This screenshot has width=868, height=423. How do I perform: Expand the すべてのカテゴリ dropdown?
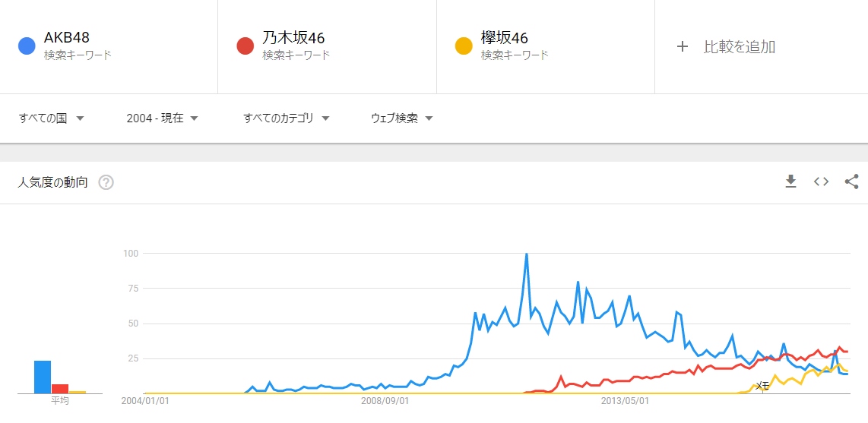tap(286, 118)
